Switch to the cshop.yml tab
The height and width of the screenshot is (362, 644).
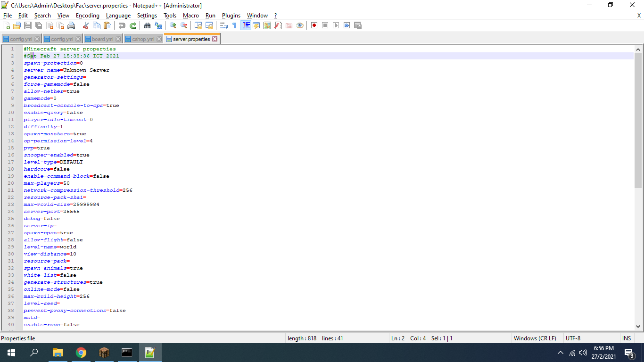tap(143, 39)
